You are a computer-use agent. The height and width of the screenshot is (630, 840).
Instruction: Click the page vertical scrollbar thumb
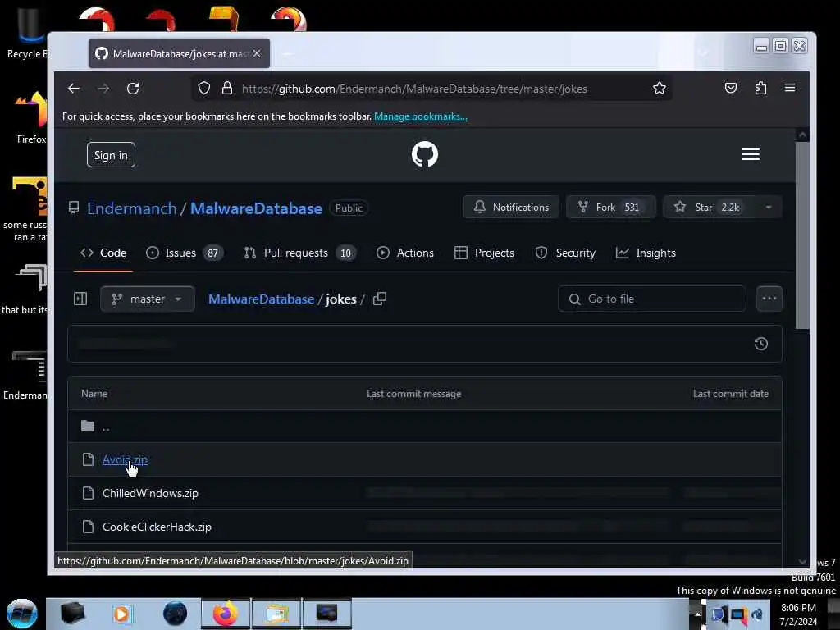802,235
